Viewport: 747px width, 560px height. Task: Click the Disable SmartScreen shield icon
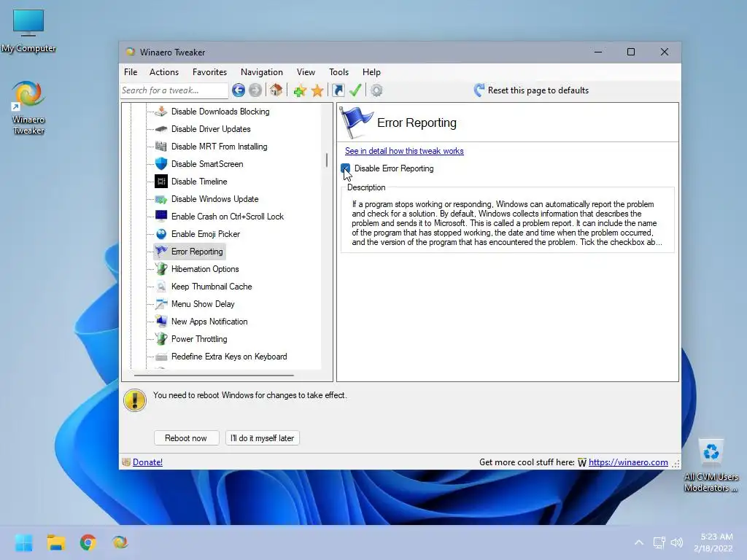pos(161,164)
